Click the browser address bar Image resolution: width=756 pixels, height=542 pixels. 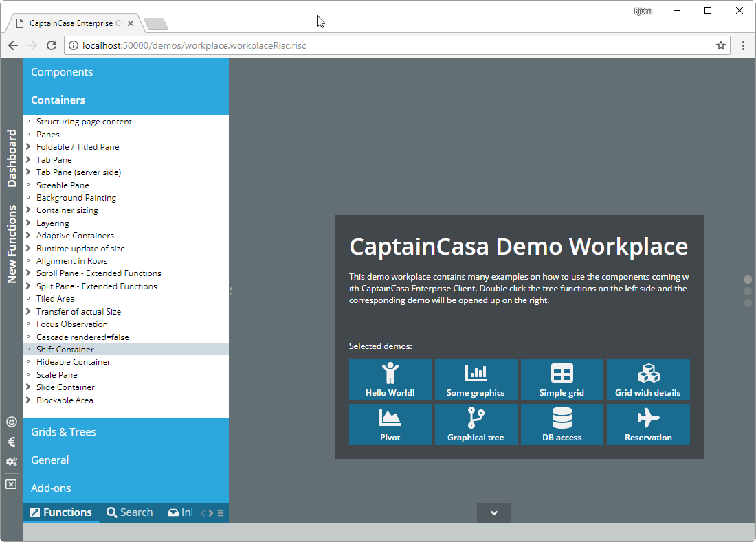[392, 46]
